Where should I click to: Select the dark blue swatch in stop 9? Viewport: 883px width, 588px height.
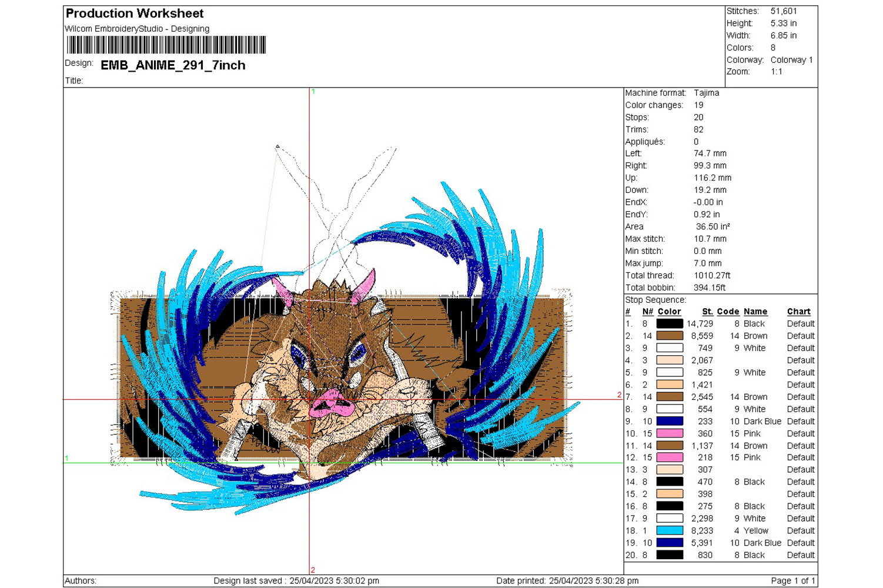(670, 421)
